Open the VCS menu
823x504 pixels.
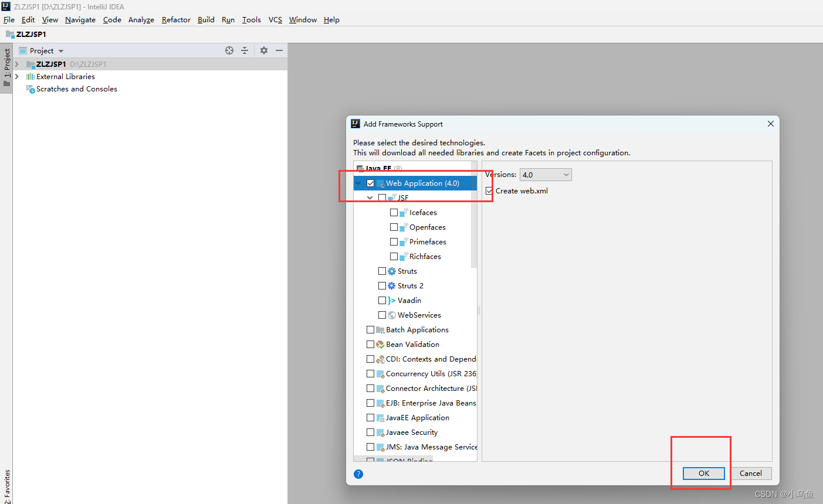click(x=275, y=19)
